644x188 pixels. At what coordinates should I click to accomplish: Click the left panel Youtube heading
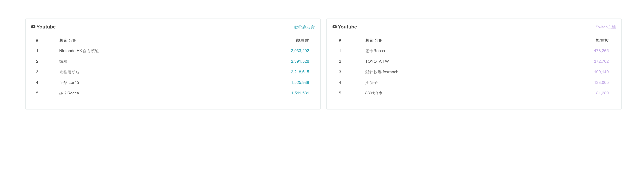click(x=46, y=27)
